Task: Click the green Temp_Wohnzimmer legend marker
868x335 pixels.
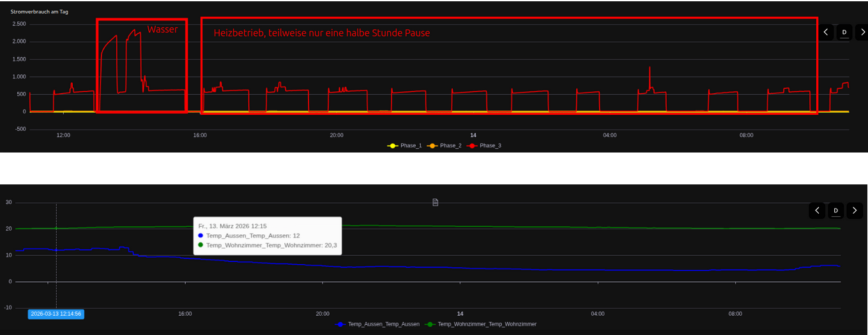Action: tap(430, 324)
